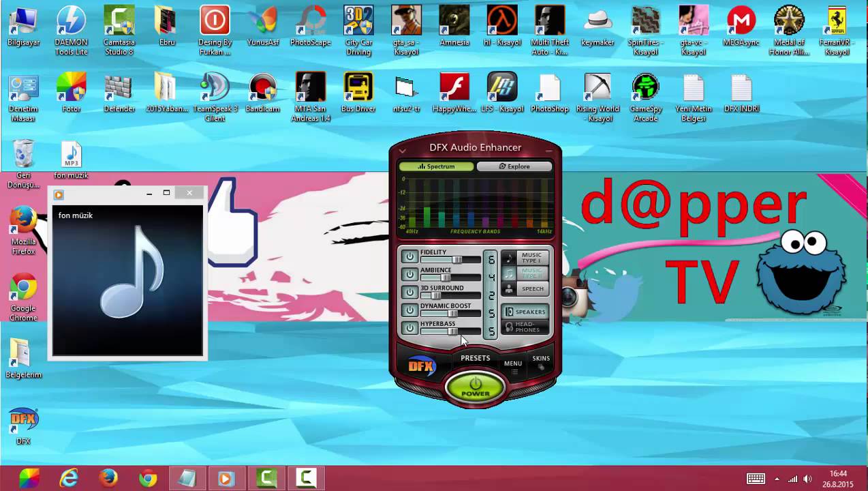The width and height of the screenshot is (868, 491).
Task: Open fon müzik MP3 file
Action: pos(72,160)
